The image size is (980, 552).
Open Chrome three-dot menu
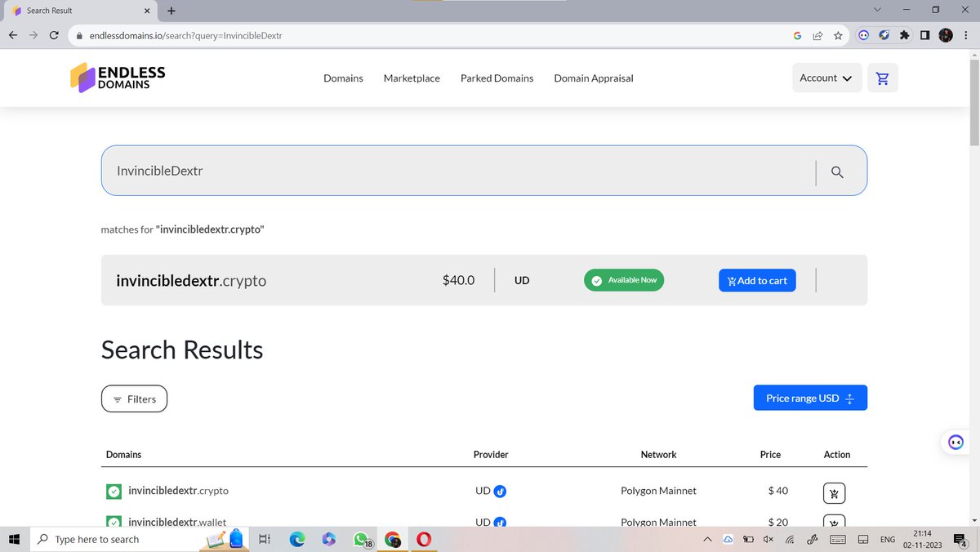pyautogui.click(x=966, y=35)
